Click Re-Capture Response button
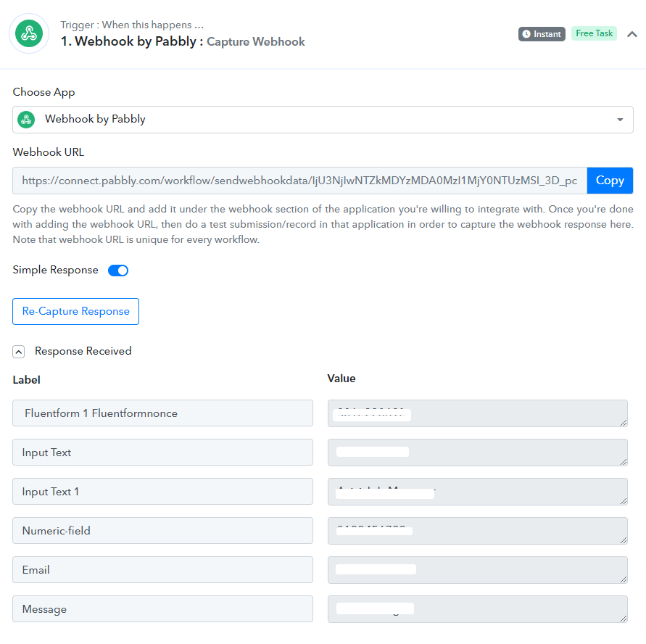Screen dimensions: 646x644 pyautogui.click(x=76, y=312)
